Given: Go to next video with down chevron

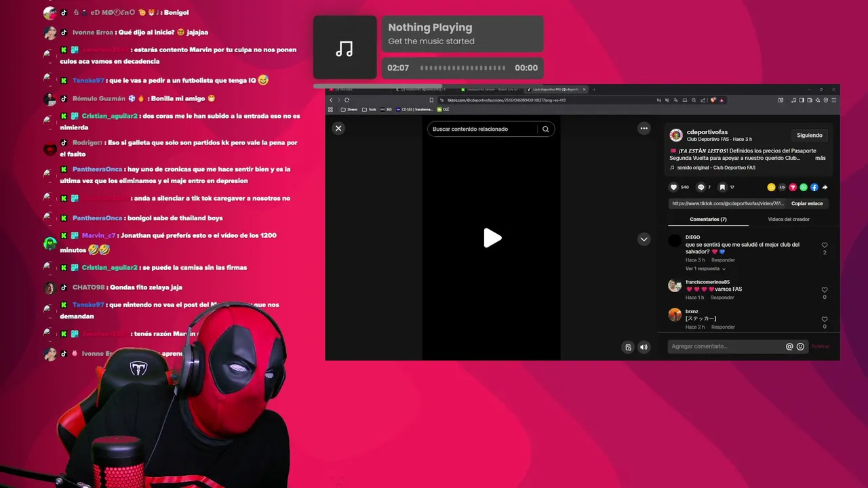Looking at the screenshot, I should [644, 239].
